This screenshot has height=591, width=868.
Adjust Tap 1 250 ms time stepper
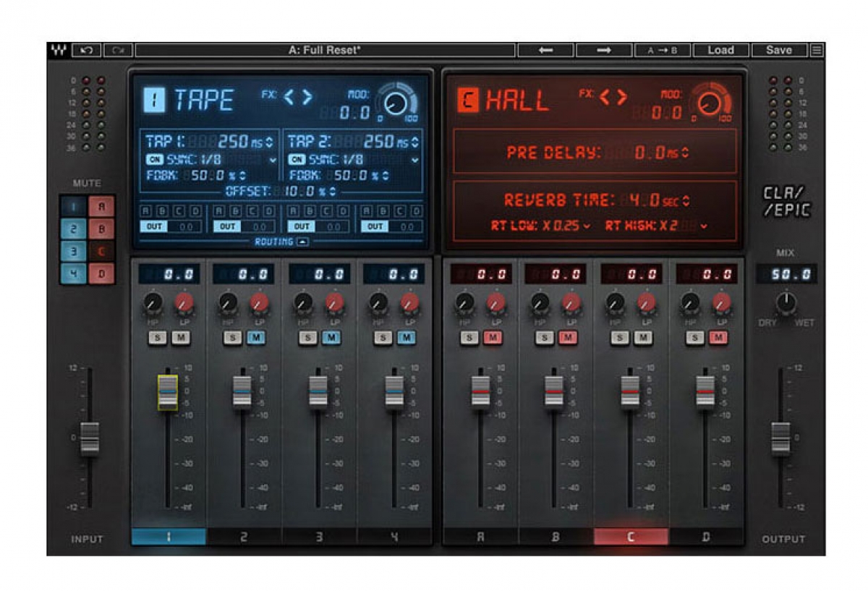tap(270, 142)
